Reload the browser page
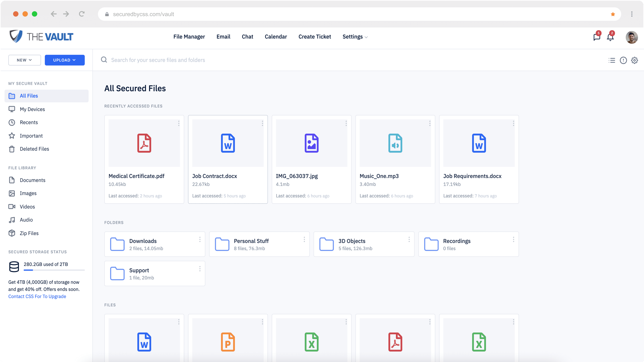The width and height of the screenshot is (644, 362). pos(82,14)
